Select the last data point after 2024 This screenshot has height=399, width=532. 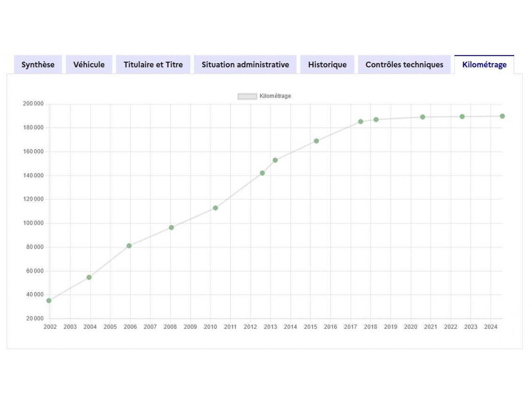(502, 116)
